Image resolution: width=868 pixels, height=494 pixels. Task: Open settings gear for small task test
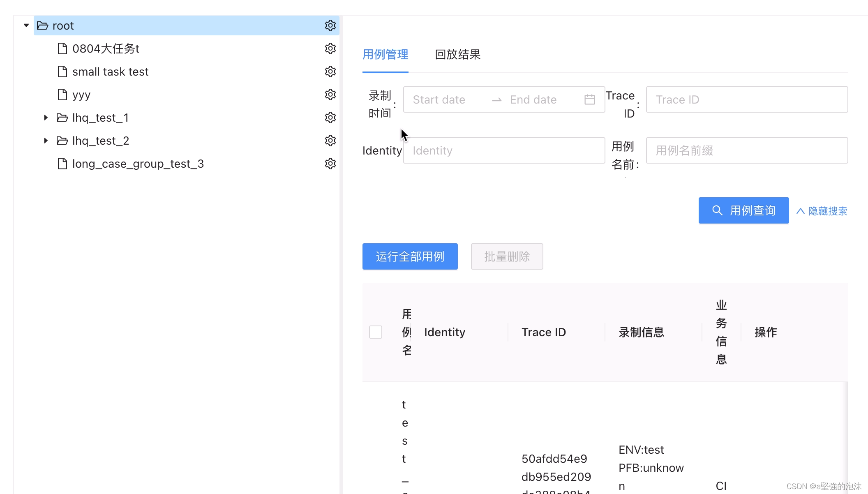click(330, 72)
